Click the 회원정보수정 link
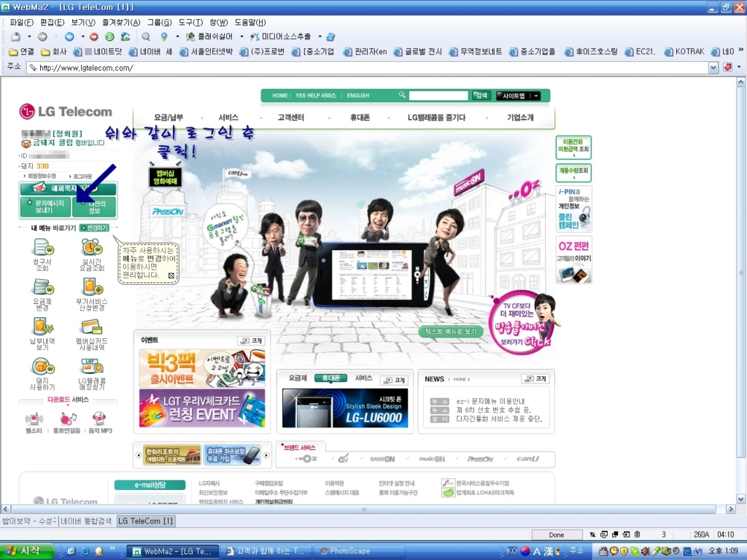 40,176
